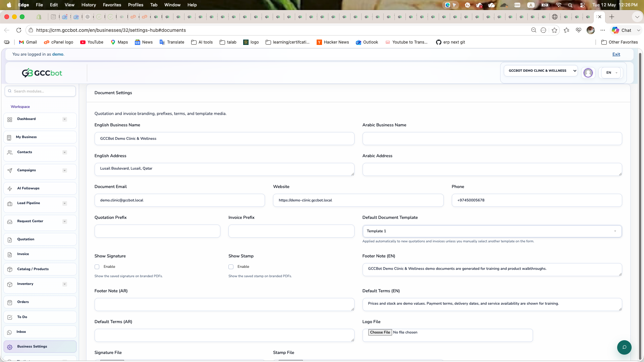Open the Edge Copilot Chat button

tap(622, 30)
